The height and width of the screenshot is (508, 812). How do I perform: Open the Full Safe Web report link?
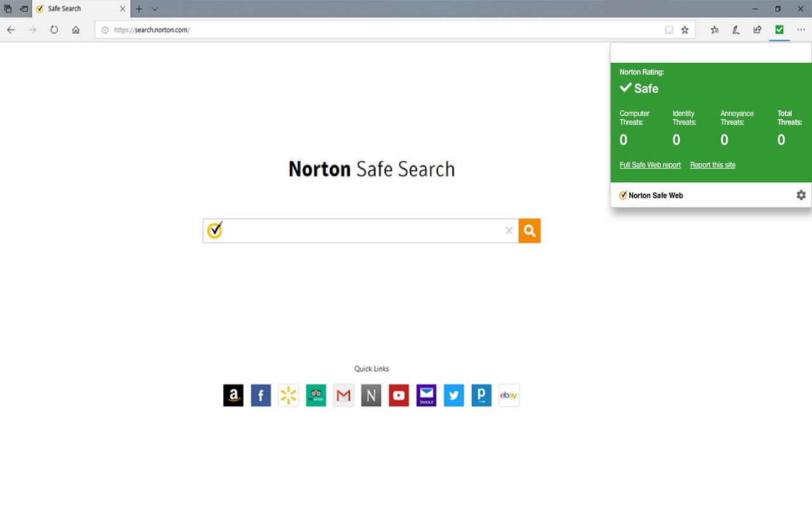point(650,165)
